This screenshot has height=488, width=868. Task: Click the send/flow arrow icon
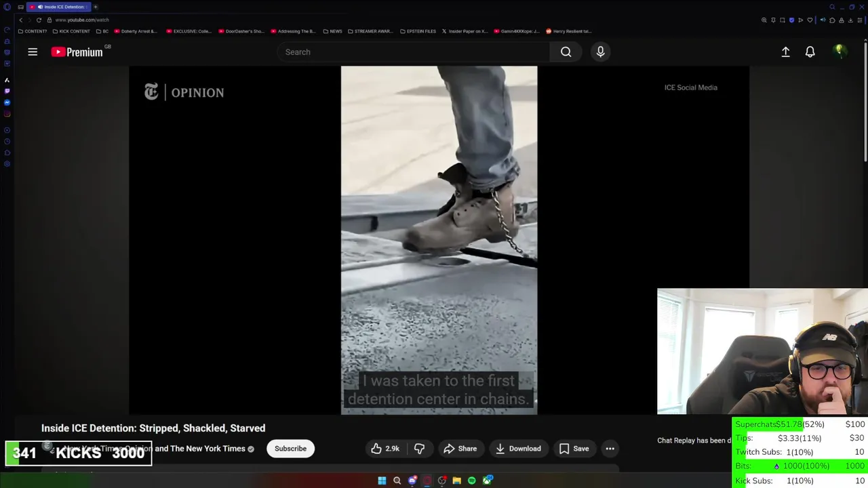click(800, 20)
